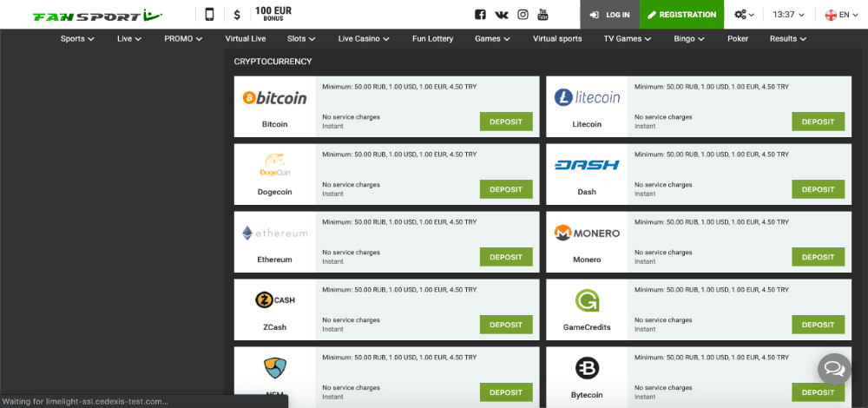Deposit with NEM
868x408 pixels.
pyautogui.click(x=506, y=392)
